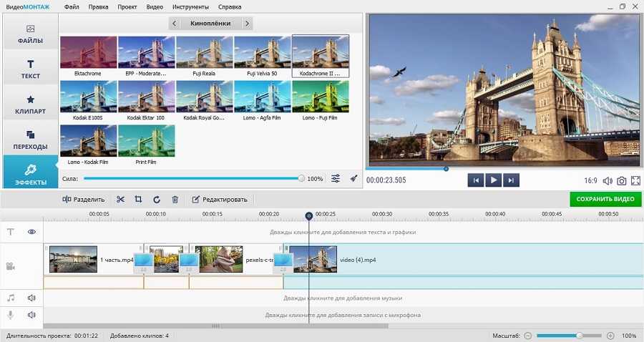This screenshot has height=342, width=644.
Task: Enter fullscreen preview mode
Action: [635, 181]
